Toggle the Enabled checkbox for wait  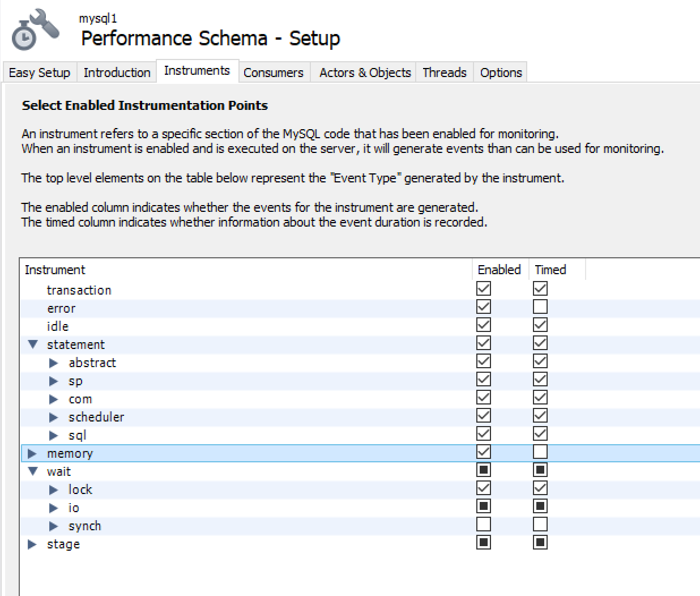pos(483,469)
